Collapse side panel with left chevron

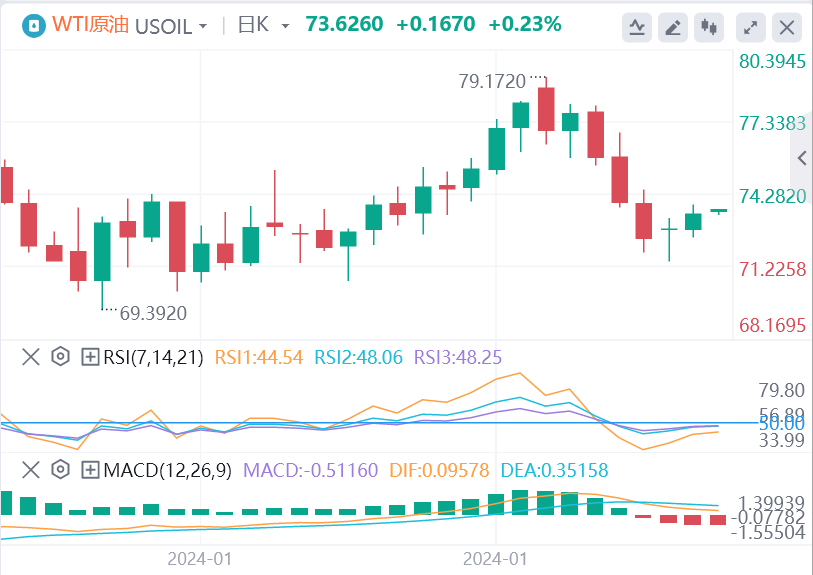click(x=801, y=158)
